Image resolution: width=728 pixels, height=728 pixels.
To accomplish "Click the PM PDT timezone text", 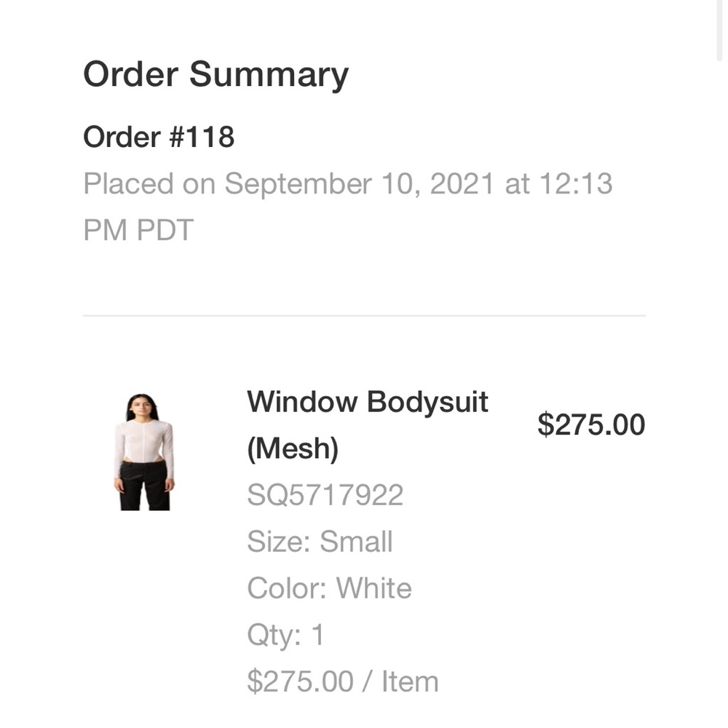I will click(x=138, y=231).
